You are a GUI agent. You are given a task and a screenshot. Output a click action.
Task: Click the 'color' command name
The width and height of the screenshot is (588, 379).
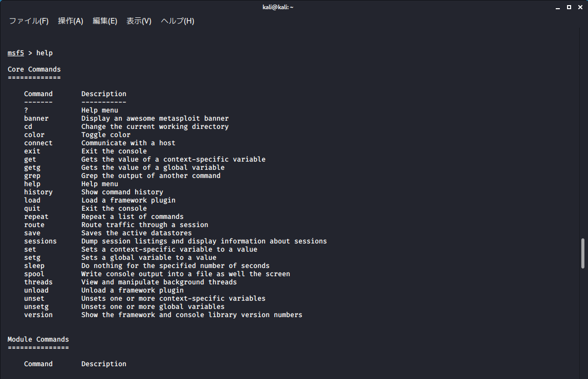34,135
